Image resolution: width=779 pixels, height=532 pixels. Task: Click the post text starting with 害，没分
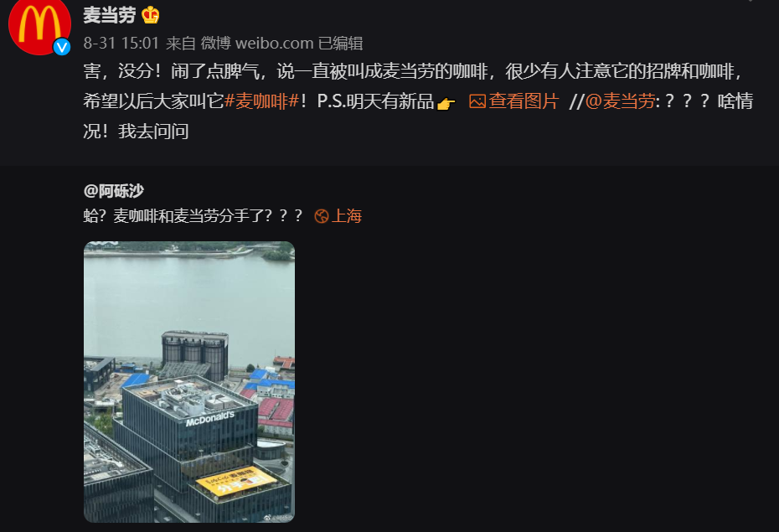click(x=418, y=101)
